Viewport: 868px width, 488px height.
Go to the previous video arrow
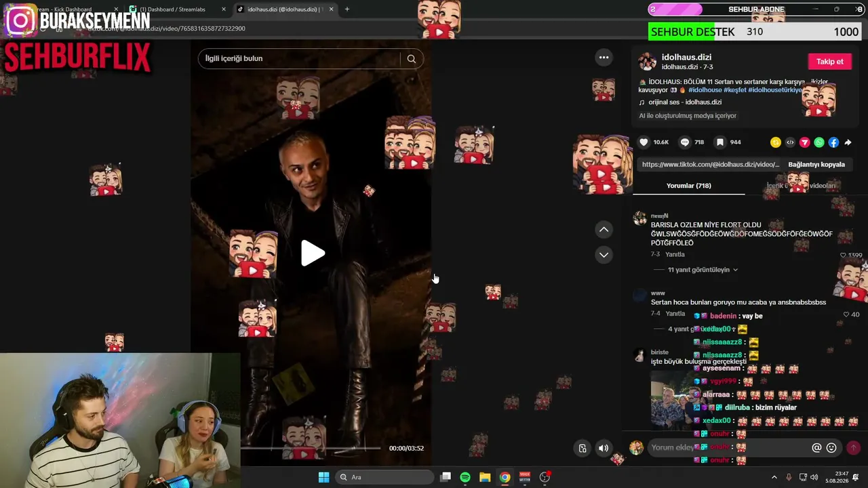(604, 230)
